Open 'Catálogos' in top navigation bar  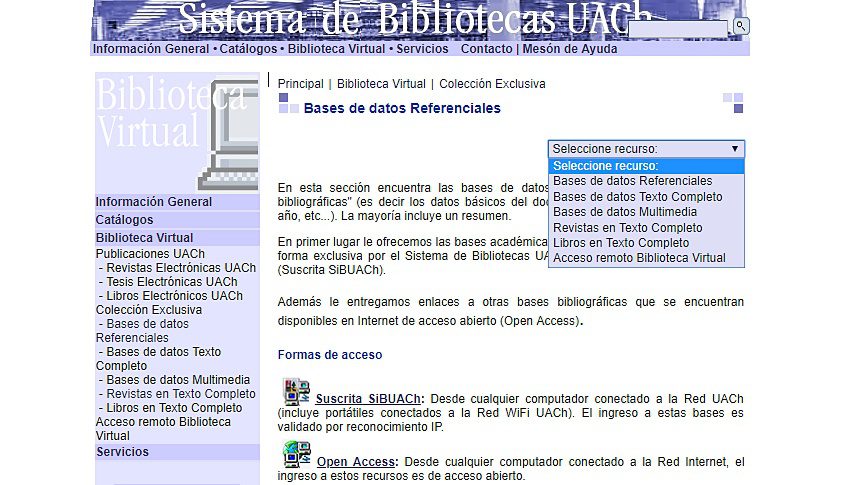click(248, 49)
